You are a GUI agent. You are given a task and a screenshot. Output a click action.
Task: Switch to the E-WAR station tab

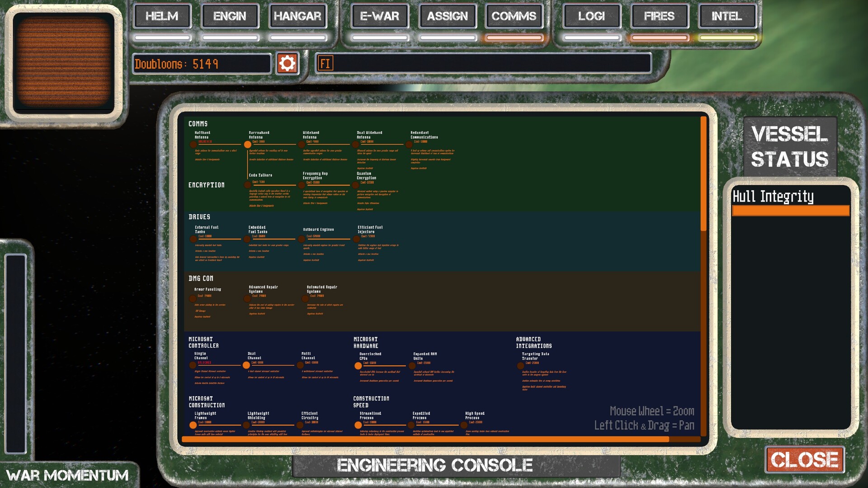[x=379, y=16]
